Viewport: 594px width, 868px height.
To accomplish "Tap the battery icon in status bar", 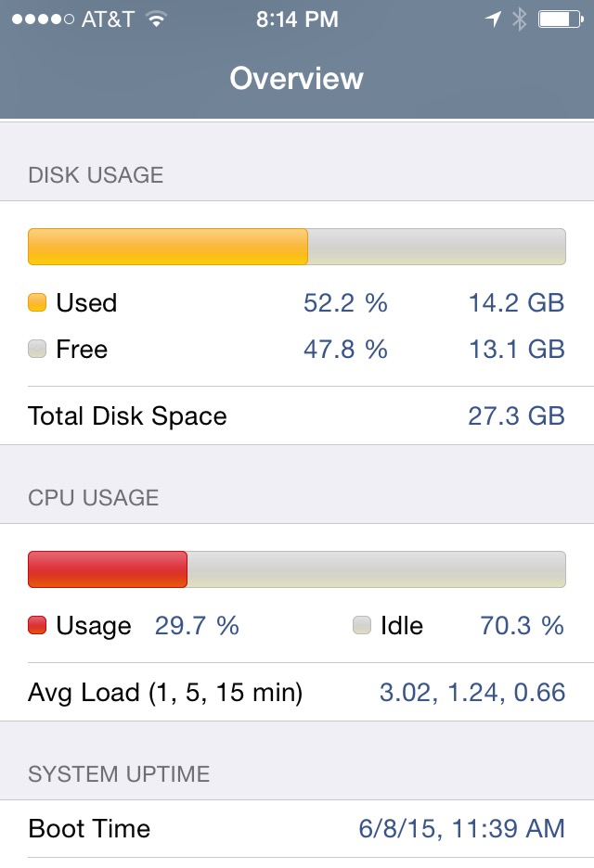I will 561,19.
